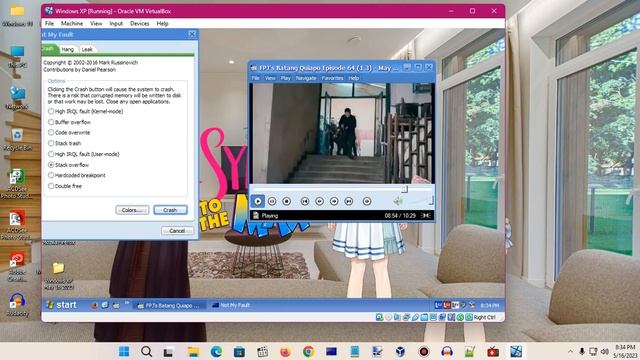The height and width of the screenshot is (360, 640).
Task: Open the This PC desktop icon
Action: tap(17, 56)
